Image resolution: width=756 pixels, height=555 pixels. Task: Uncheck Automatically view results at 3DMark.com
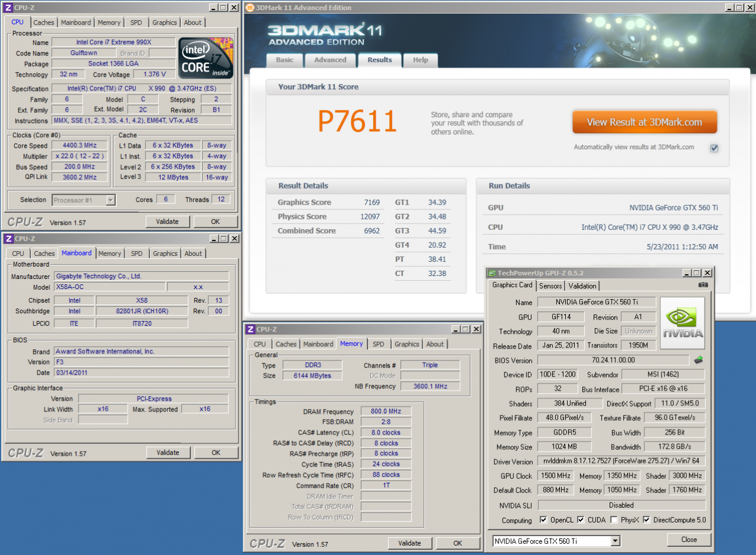pyautogui.click(x=714, y=148)
